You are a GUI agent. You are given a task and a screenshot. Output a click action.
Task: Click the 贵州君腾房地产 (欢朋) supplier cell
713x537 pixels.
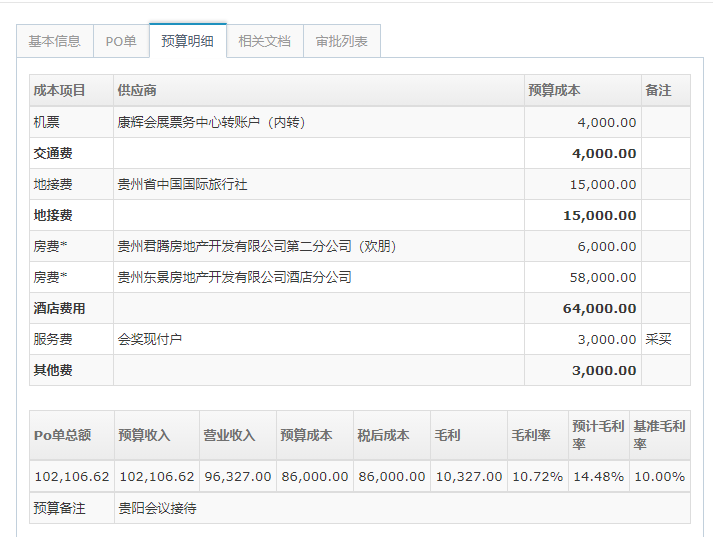pyautogui.click(x=257, y=246)
